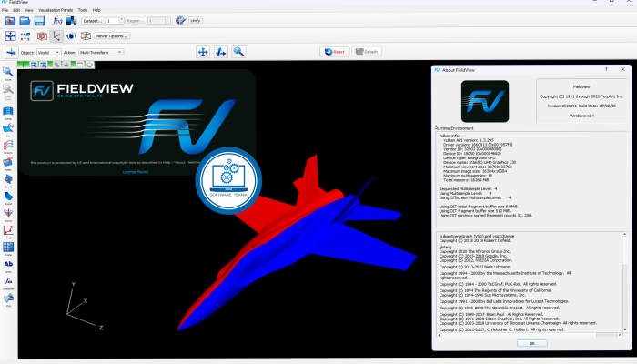Screen dimensions: 637x364
Task: Click the Dataset... button
Action: [93, 21]
